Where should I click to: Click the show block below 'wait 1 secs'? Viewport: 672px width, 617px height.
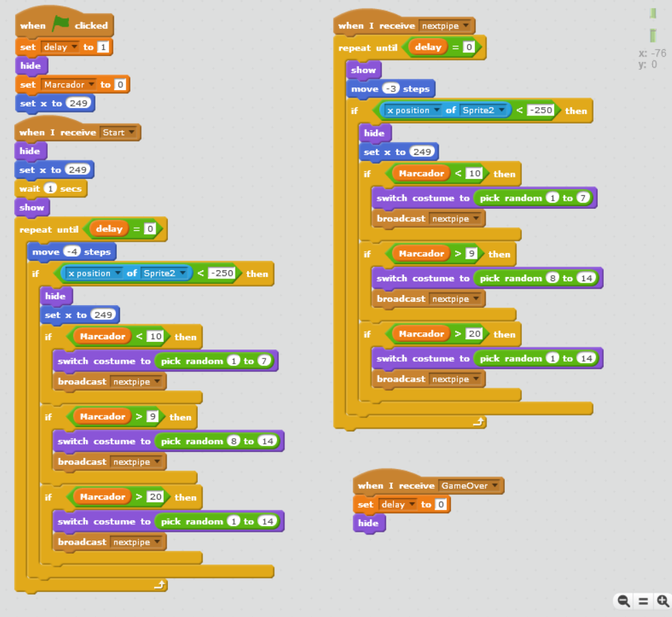click(31, 207)
